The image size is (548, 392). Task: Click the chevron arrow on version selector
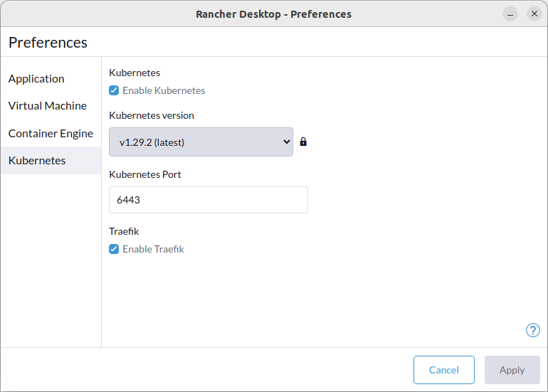pyautogui.click(x=286, y=142)
